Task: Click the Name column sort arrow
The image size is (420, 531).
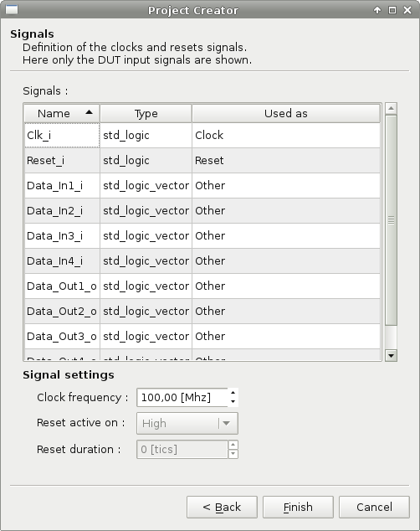Action: pos(89,112)
